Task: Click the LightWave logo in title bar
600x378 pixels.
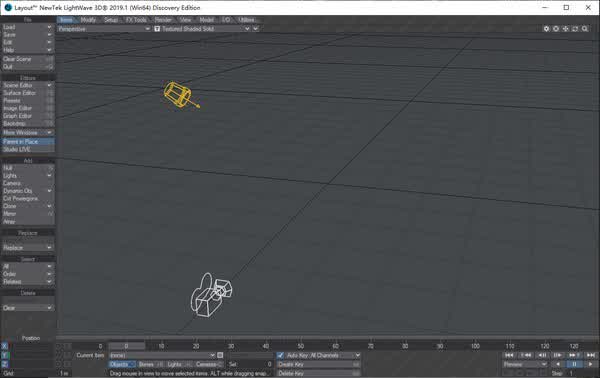Action: coord(8,8)
